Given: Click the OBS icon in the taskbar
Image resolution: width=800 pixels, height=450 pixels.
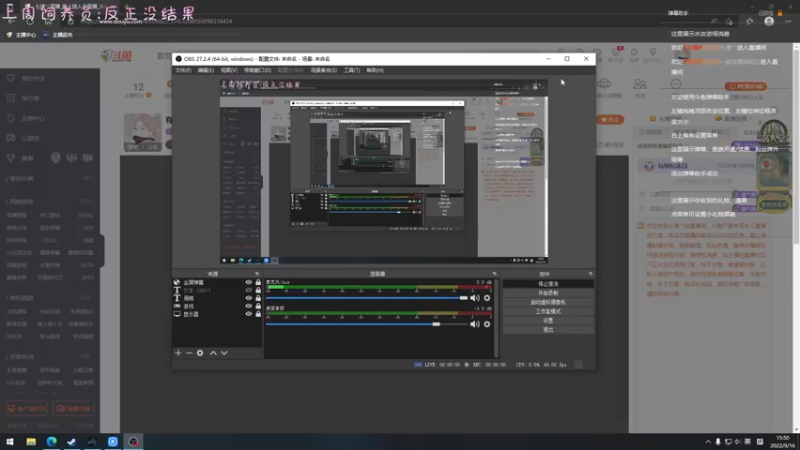Looking at the screenshot, I should coord(133,441).
